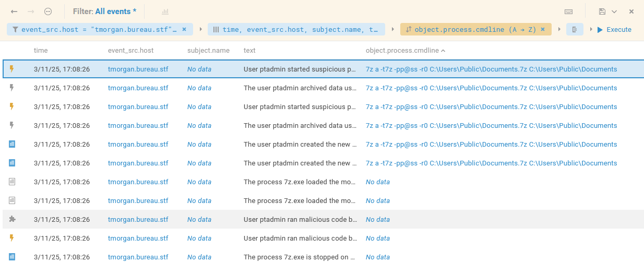Sort by the text column header
This screenshot has width=644, height=274.
coord(249,51)
